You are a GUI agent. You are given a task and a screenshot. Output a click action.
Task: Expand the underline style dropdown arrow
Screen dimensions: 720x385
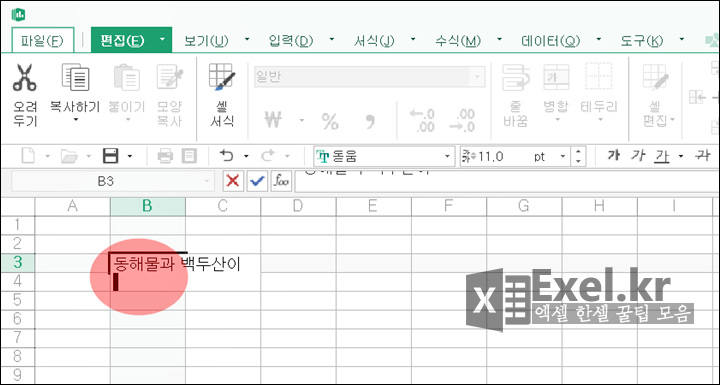point(681,157)
